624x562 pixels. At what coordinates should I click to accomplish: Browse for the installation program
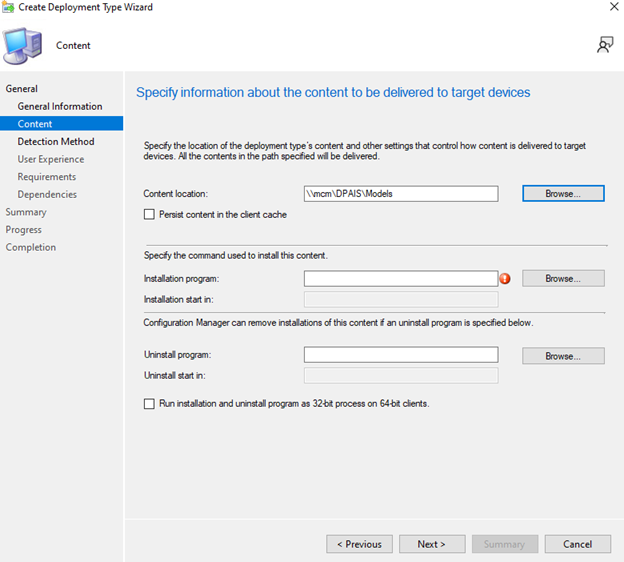point(563,279)
